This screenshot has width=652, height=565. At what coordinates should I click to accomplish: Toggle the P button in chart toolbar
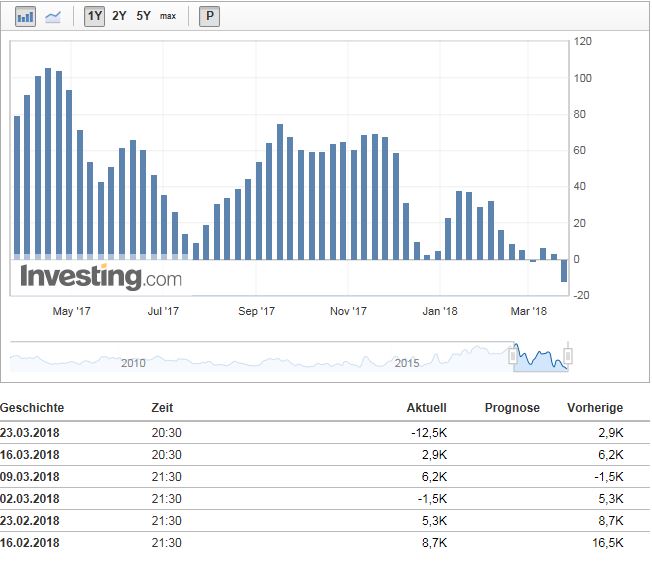(209, 16)
